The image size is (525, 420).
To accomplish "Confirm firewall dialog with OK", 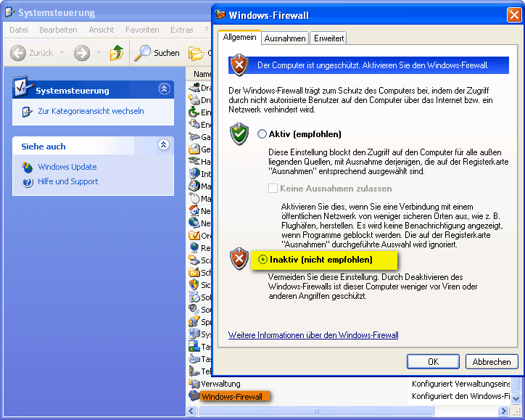I will coord(433,362).
